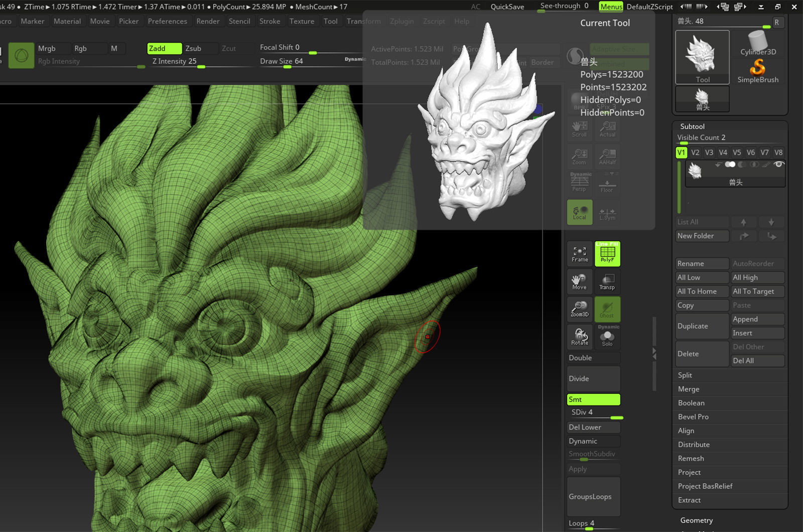This screenshot has width=803, height=532.
Task: Enable Zsub sculpt mode
Action: pos(200,48)
